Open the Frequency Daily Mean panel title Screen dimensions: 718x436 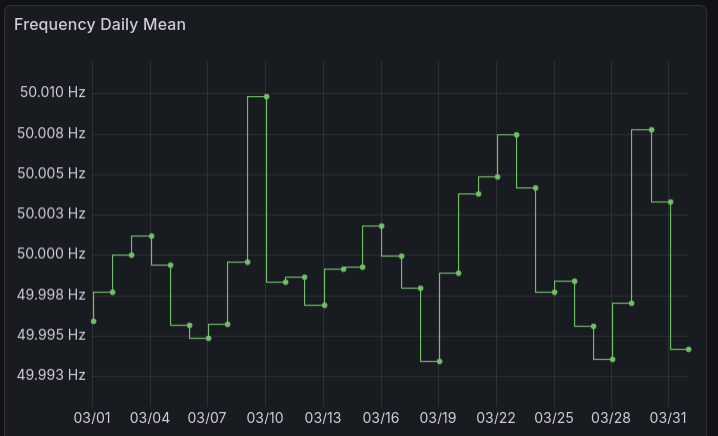click(100, 24)
